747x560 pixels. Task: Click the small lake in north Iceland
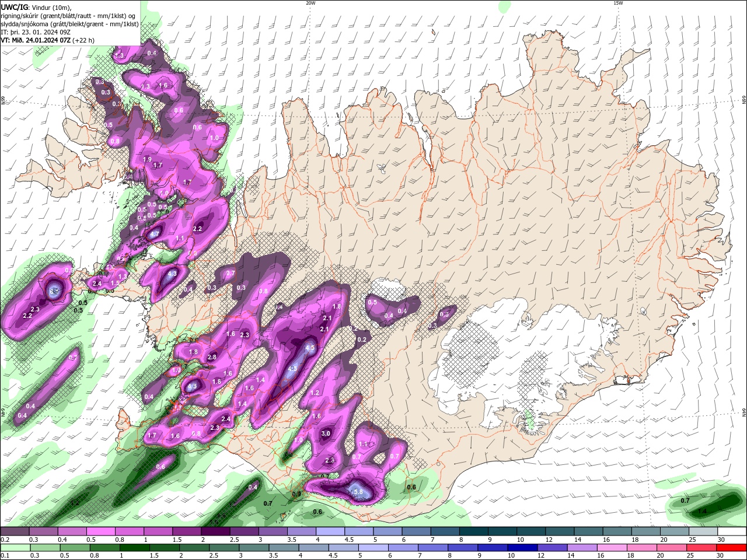[x=382, y=169]
